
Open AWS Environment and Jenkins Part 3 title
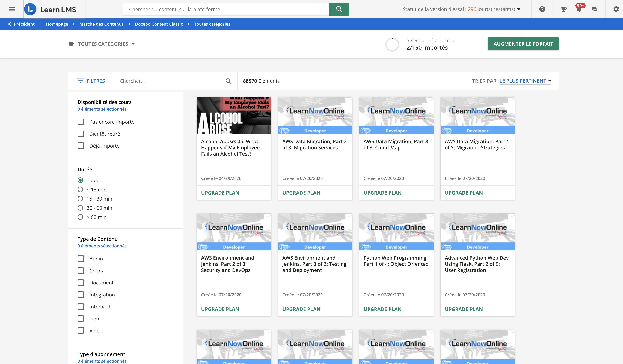click(x=314, y=264)
